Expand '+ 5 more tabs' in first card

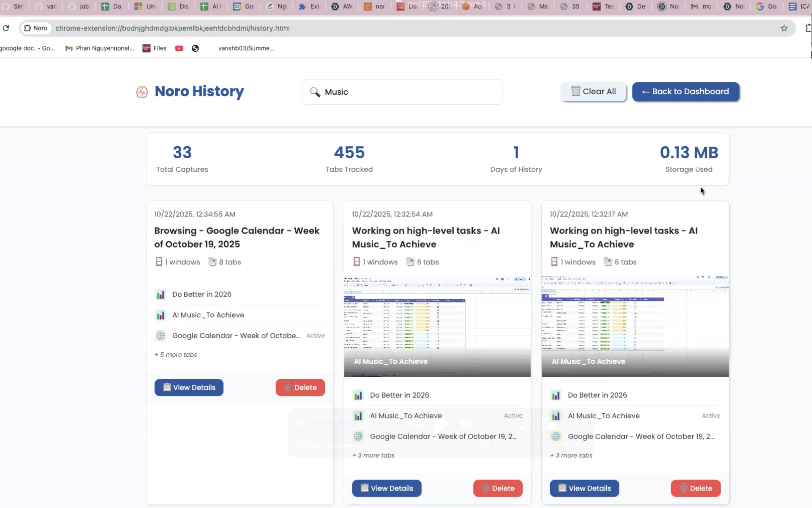pos(176,354)
